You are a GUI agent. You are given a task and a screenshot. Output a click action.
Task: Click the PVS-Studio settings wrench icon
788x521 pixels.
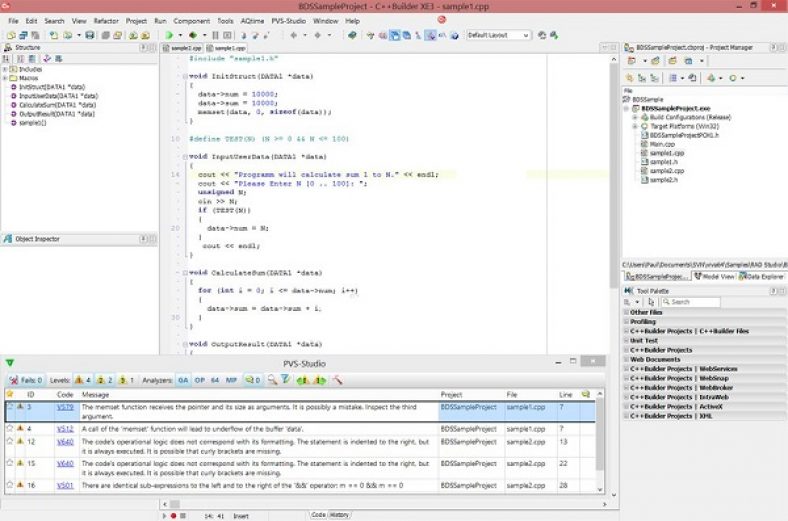tap(338, 380)
